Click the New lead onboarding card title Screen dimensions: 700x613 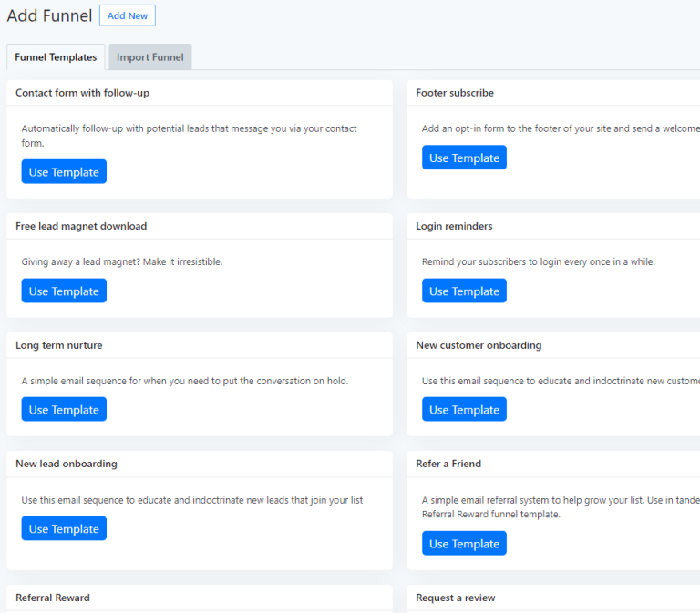click(67, 464)
